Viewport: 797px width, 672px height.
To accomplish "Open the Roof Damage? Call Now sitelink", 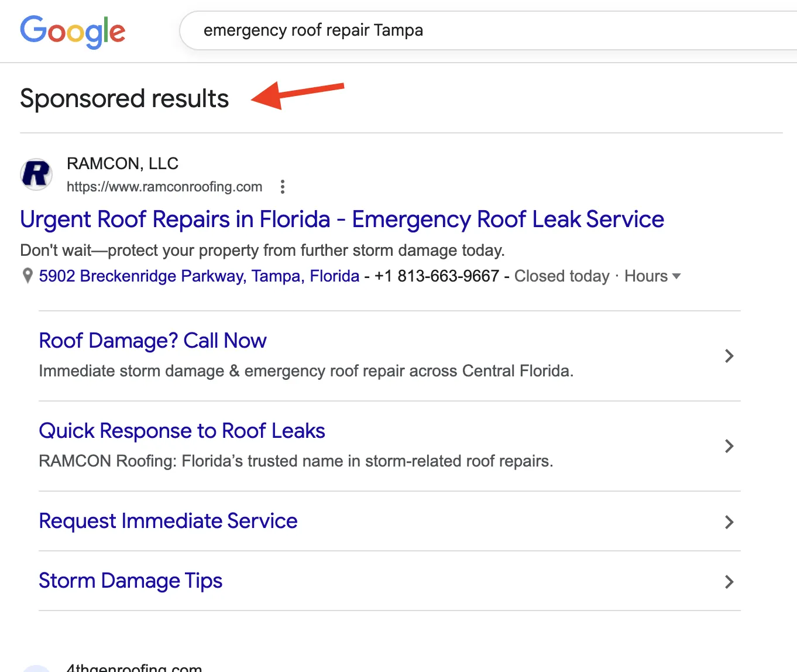I will coord(152,340).
